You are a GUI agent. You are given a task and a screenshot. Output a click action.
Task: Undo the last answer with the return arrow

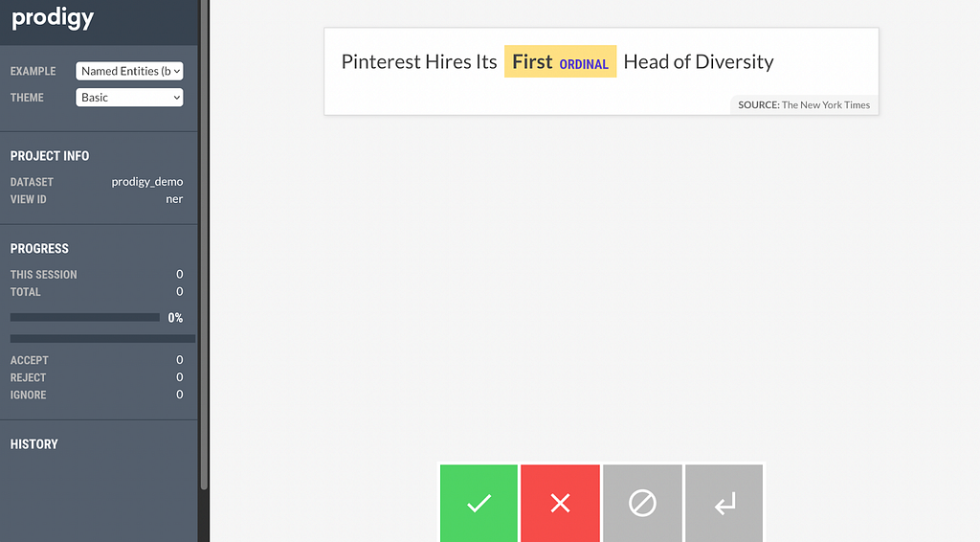click(x=724, y=503)
